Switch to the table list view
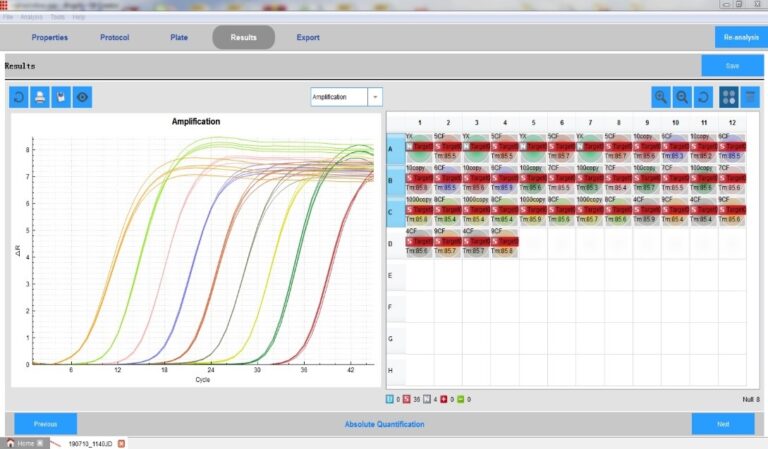 pyautogui.click(x=750, y=97)
